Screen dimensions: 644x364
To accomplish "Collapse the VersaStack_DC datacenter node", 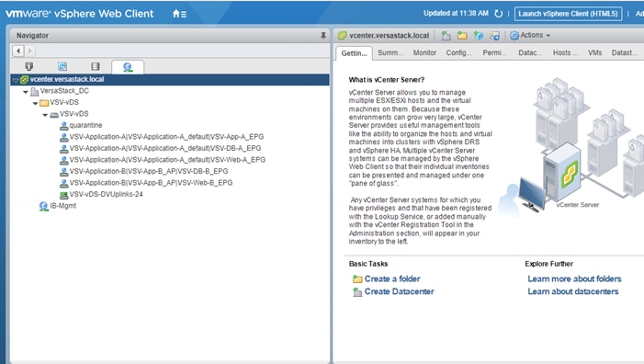I will click(26, 92).
